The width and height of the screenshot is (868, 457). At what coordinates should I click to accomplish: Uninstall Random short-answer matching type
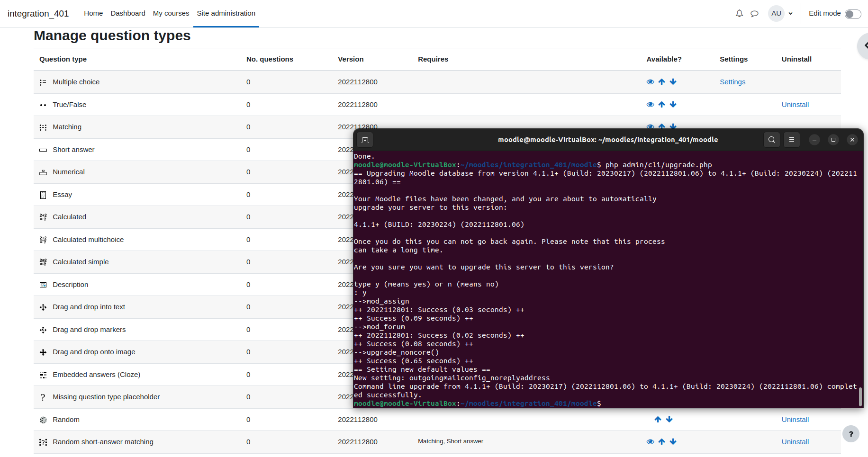pyautogui.click(x=795, y=442)
